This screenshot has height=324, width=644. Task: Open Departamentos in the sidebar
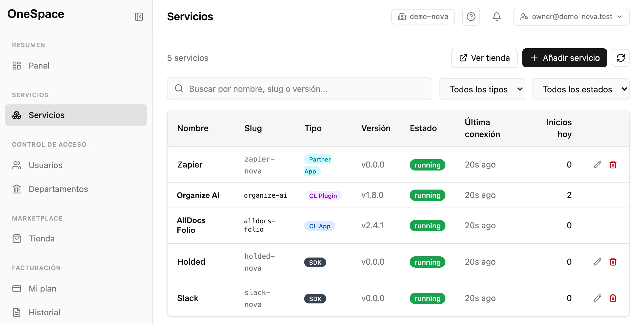pyautogui.click(x=76, y=189)
